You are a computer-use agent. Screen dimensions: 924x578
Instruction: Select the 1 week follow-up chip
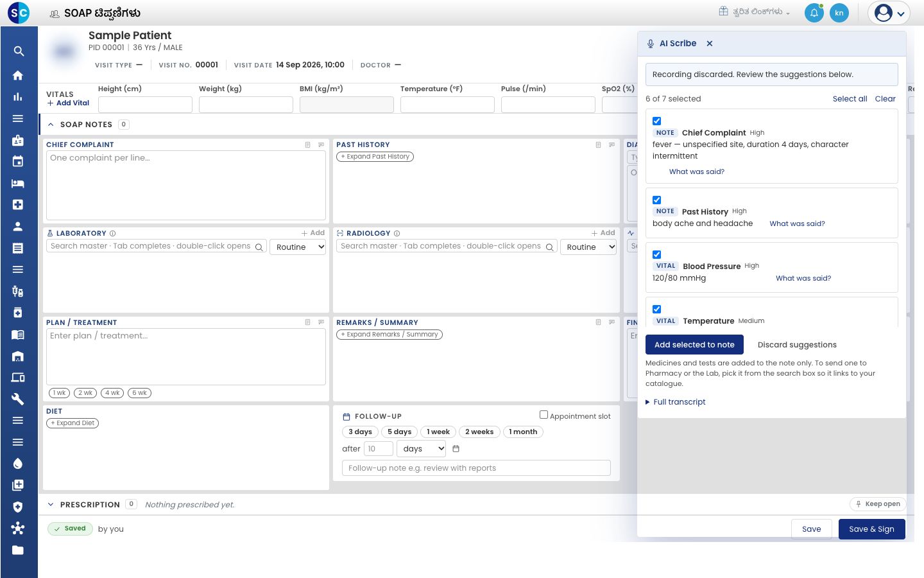(438, 432)
